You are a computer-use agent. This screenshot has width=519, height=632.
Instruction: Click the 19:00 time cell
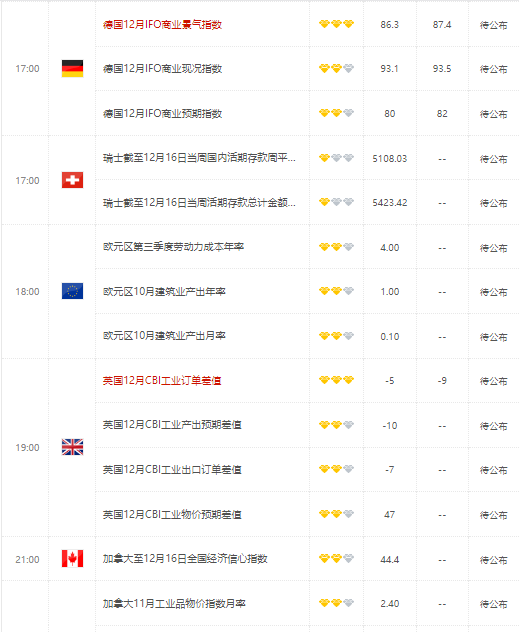click(x=27, y=447)
